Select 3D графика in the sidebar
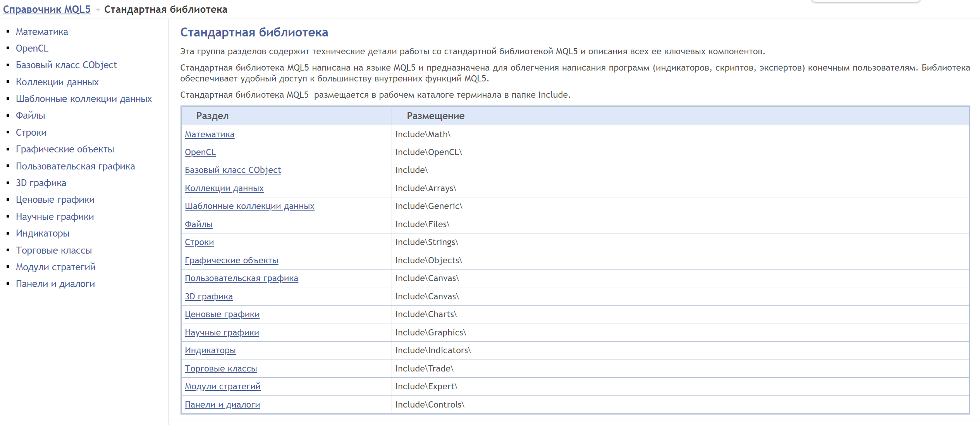980x425 pixels. tap(41, 183)
